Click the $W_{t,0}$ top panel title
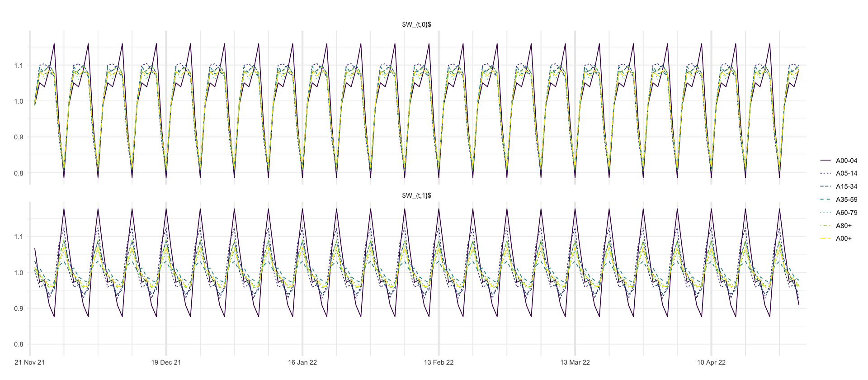 coord(416,24)
